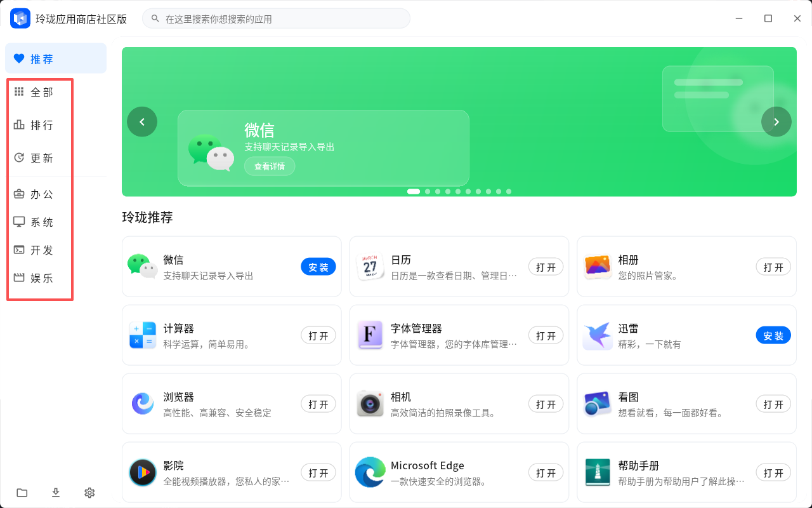Go to the previous banner slide
Screen dimensions: 812x508
(x=142, y=121)
